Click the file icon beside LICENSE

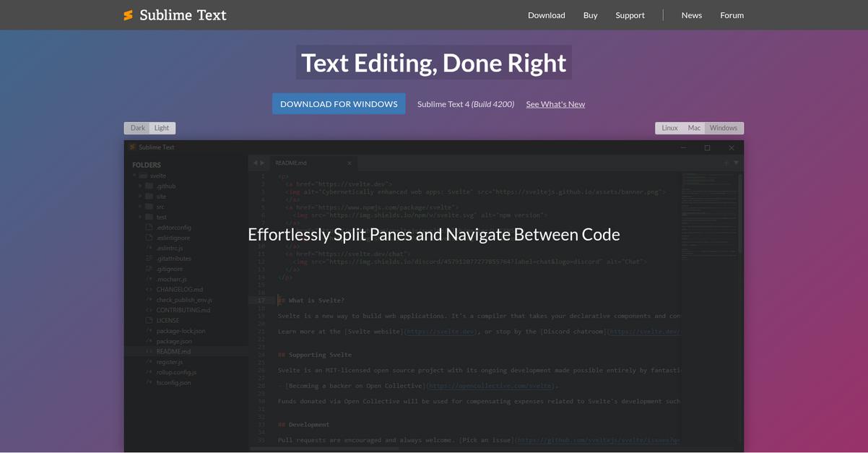click(149, 321)
